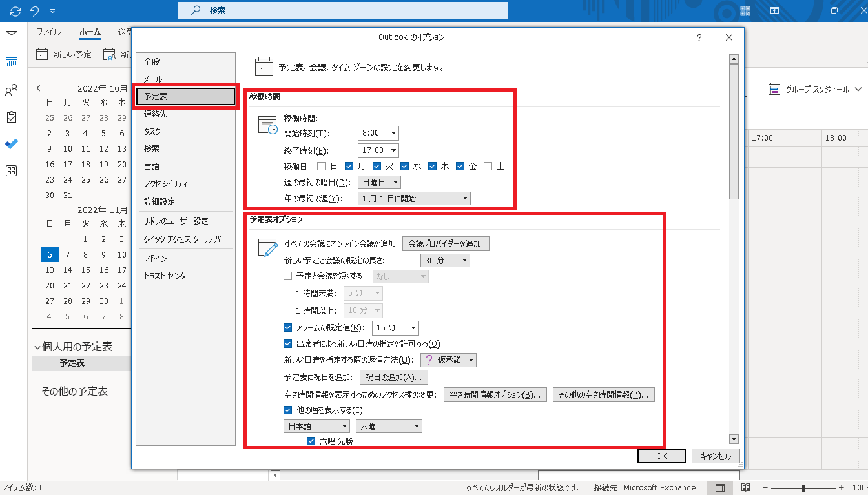Click the Mail icon in left navigation bar
The width and height of the screenshot is (868, 495).
point(12,35)
